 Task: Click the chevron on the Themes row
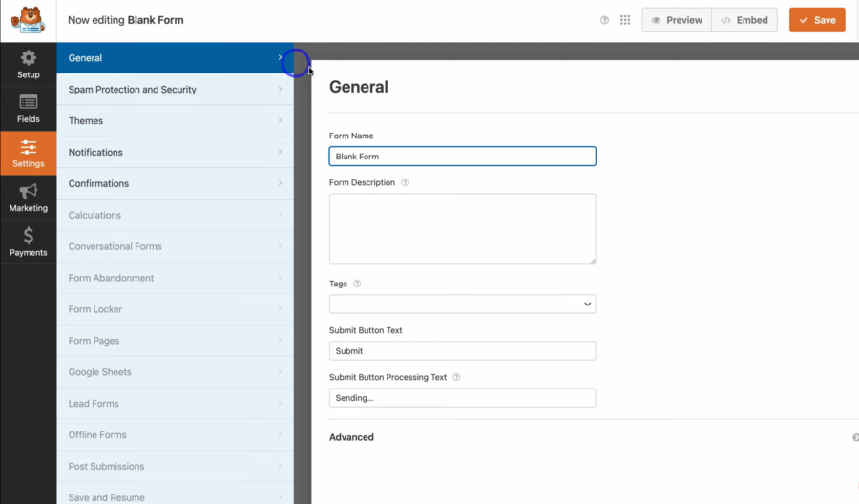coord(280,120)
